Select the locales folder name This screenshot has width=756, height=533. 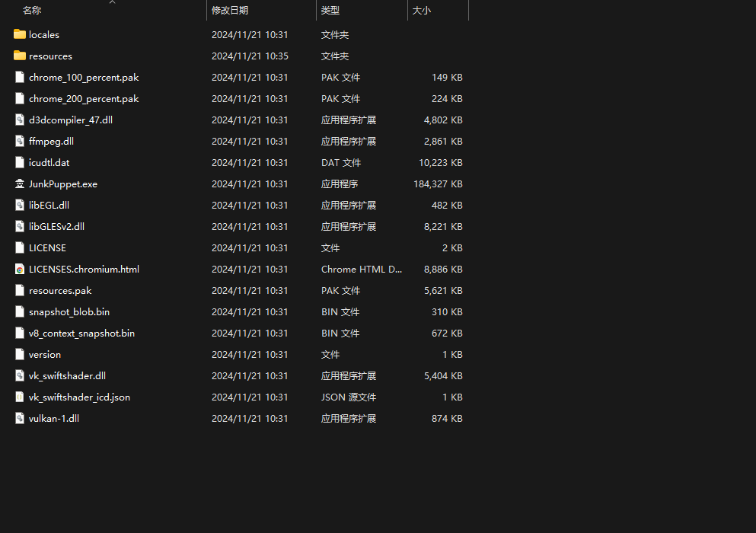pos(44,35)
